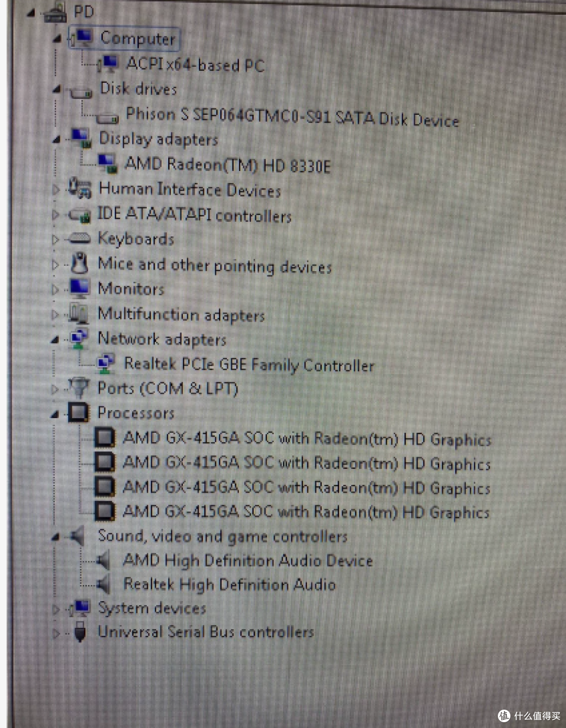Select 'Realtek High Definition Audio' entry
The image size is (566, 728).
[x=229, y=584]
